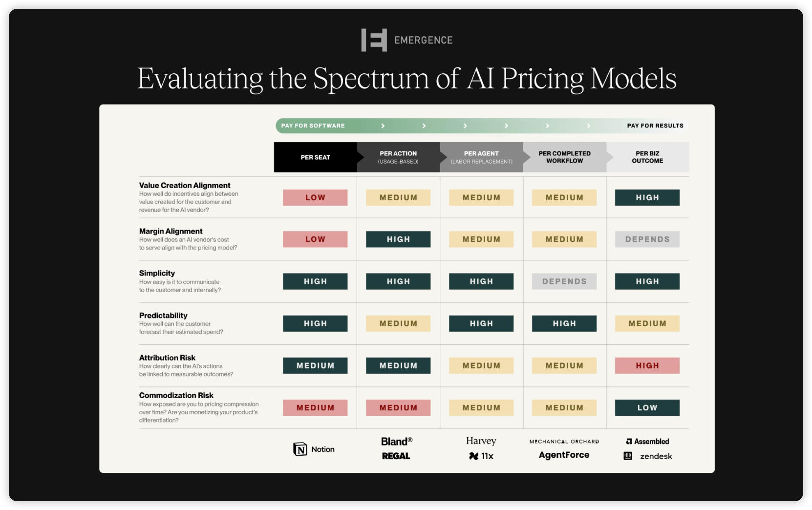
Task: Select the PER COMPLETED WORKFLOW header
Action: pos(564,157)
